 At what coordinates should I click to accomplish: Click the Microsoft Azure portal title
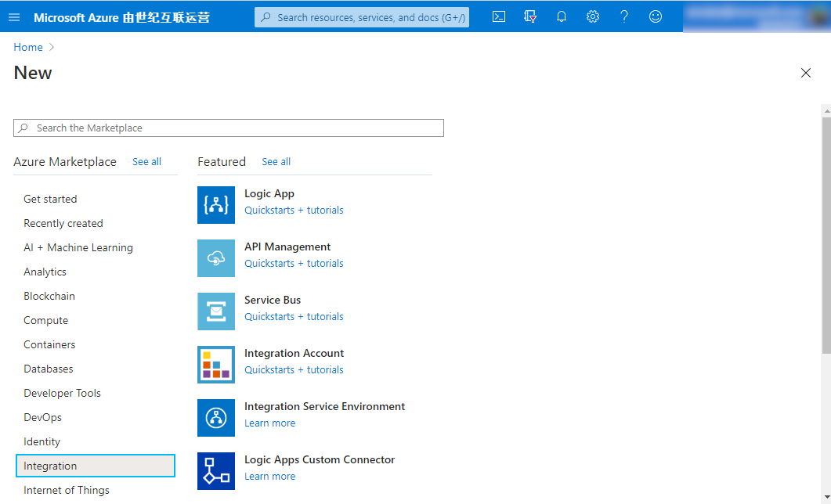[122, 17]
